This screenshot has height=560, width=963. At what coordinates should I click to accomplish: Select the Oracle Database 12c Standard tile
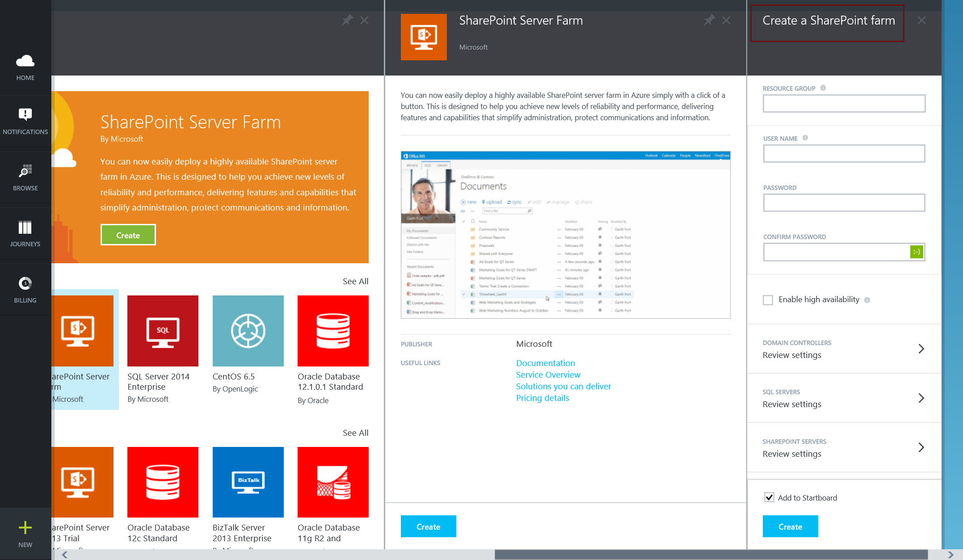pyautogui.click(x=163, y=497)
